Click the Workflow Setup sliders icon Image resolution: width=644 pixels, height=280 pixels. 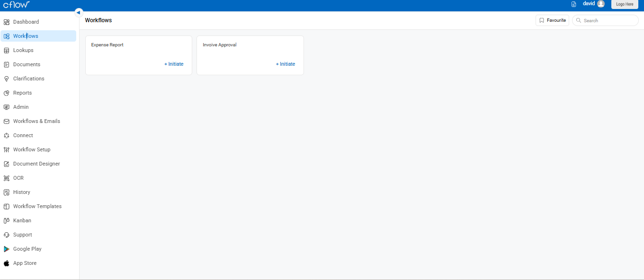[7, 149]
